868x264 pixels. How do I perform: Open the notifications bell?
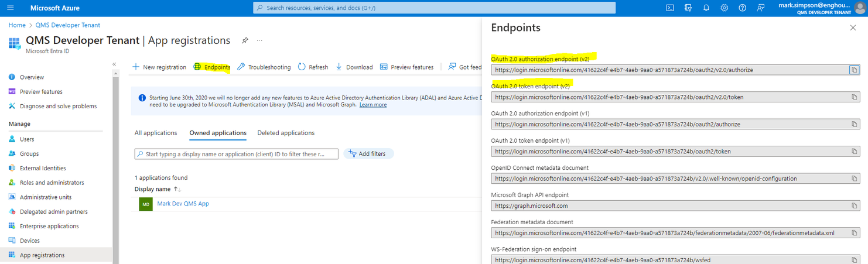click(706, 8)
